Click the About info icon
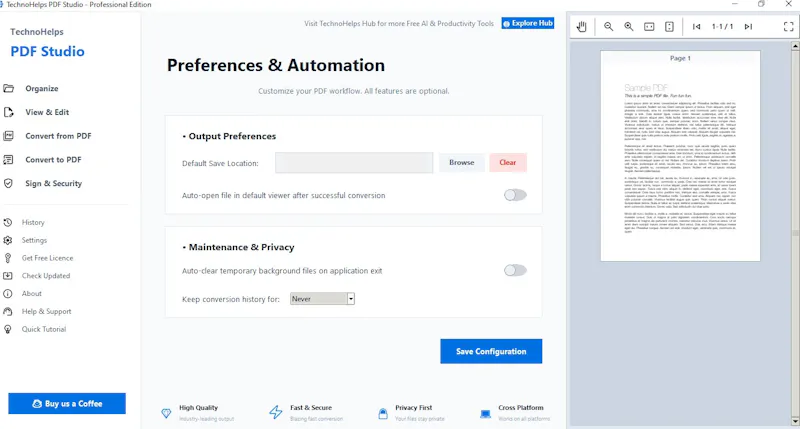 click(8, 294)
